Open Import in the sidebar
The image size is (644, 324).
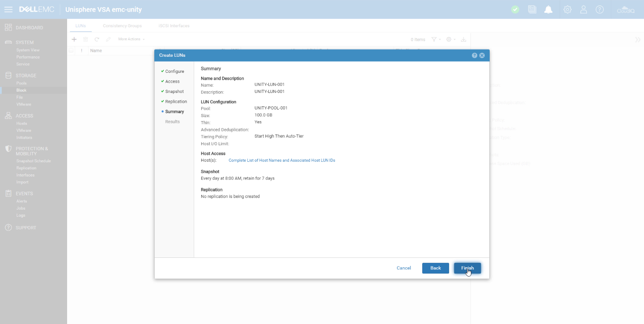pos(22,182)
